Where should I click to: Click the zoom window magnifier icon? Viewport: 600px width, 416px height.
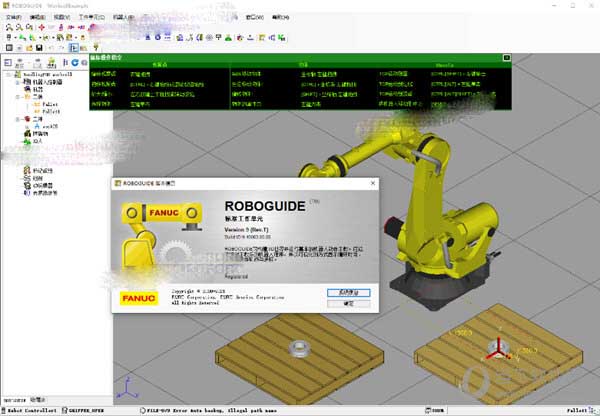tap(29, 27)
